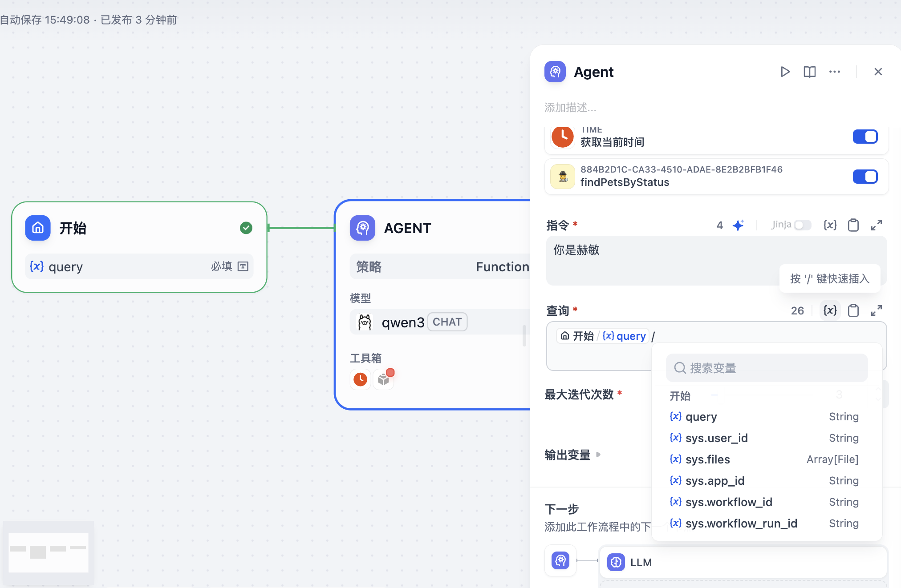Expand the 输出变量 section
This screenshot has width=901, height=588.
pyautogui.click(x=598, y=455)
